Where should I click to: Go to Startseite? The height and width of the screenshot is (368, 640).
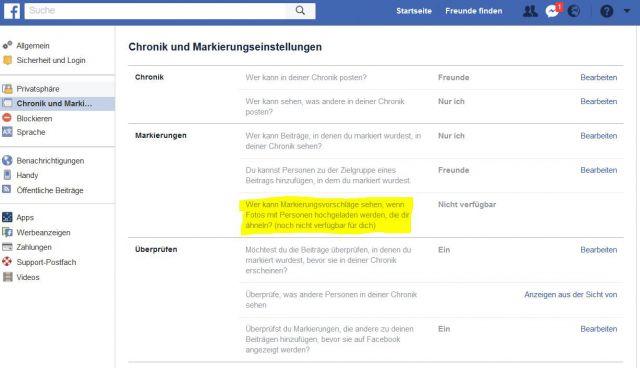[413, 11]
